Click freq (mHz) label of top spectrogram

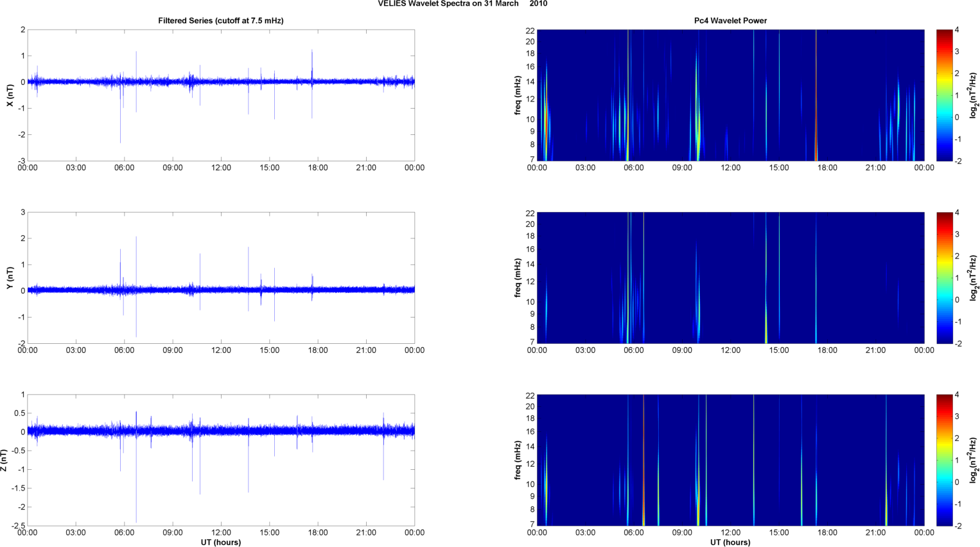point(518,95)
